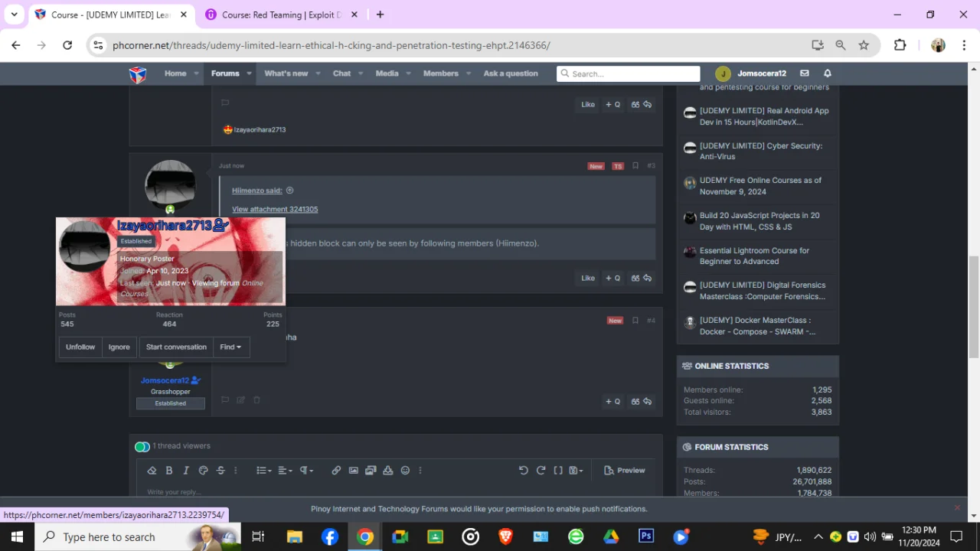This screenshot has width=980, height=551.
Task: Open Jomsocera12 account menu in navbar
Action: tap(751, 73)
